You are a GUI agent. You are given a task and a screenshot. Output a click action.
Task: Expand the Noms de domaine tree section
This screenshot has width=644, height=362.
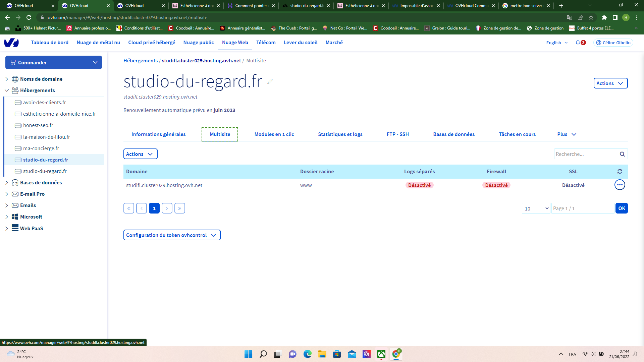click(x=7, y=79)
